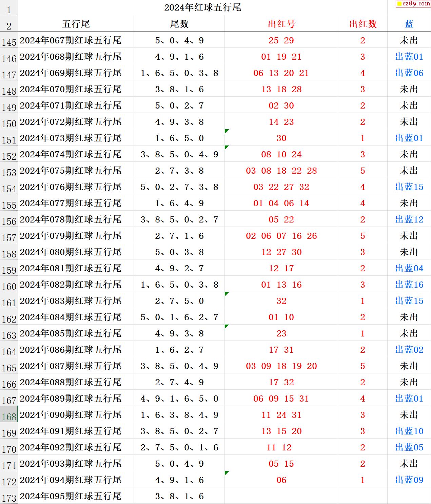The width and height of the screenshot is (431, 504).
Task: Select the cell showing 出蓝09
Action: (409, 480)
